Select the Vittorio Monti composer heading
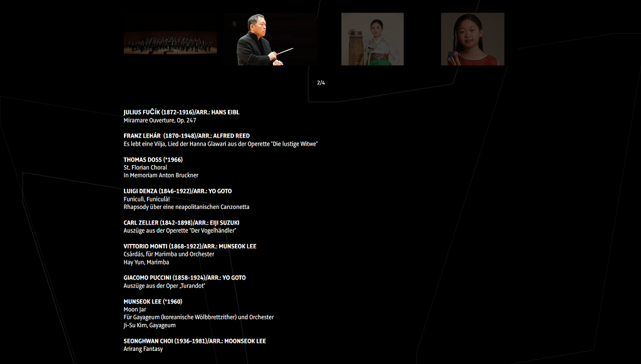The width and height of the screenshot is (641, 364). pyautogui.click(x=190, y=246)
